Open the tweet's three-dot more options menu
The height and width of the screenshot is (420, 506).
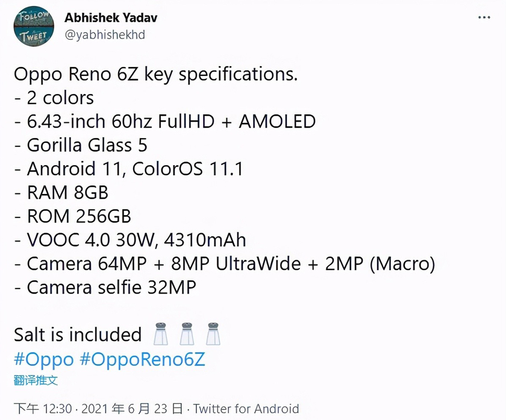click(x=484, y=17)
